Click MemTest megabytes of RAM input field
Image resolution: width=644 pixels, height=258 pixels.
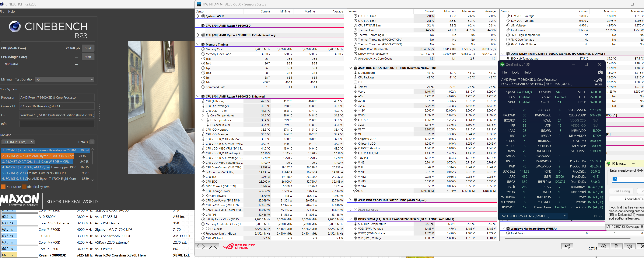(628, 179)
